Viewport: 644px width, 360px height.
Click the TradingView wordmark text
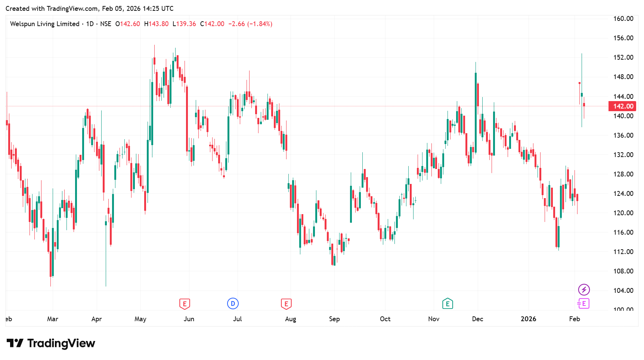pyautogui.click(x=61, y=343)
